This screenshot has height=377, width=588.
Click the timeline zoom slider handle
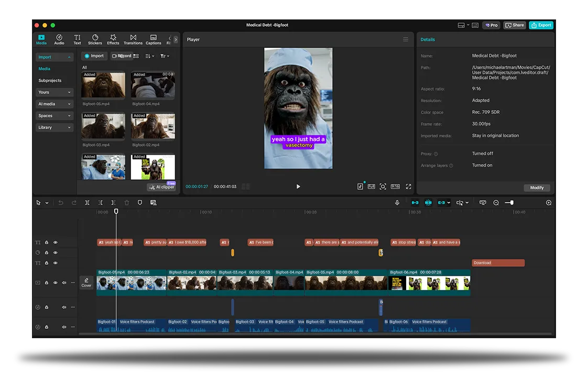pos(511,202)
